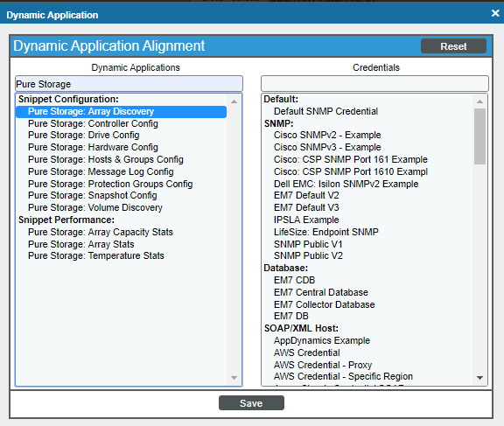Viewport: 504px width, 426px height.
Task: Select Pure Storage: Snapshot Config
Action: coord(93,196)
